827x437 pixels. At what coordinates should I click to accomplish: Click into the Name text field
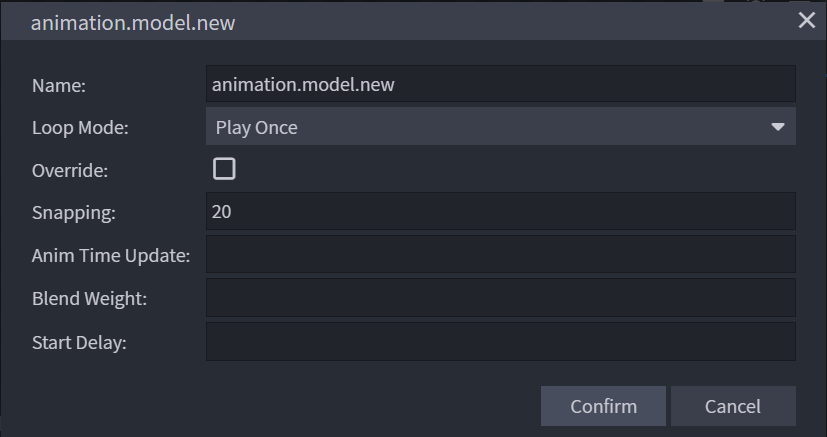[x=500, y=85]
